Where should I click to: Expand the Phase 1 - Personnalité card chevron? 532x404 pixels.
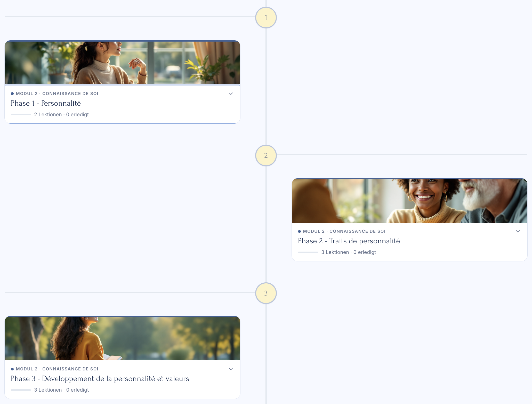pyautogui.click(x=231, y=94)
